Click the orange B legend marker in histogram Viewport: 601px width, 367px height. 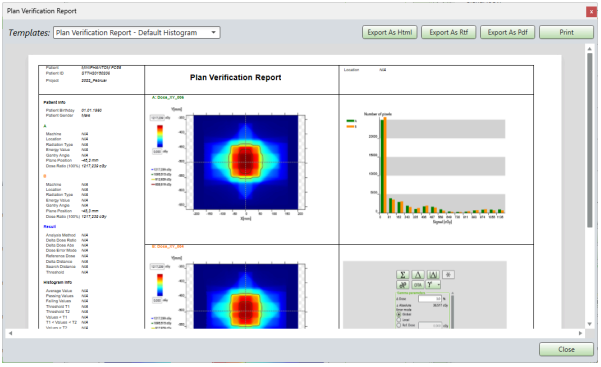tap(350, 127)
